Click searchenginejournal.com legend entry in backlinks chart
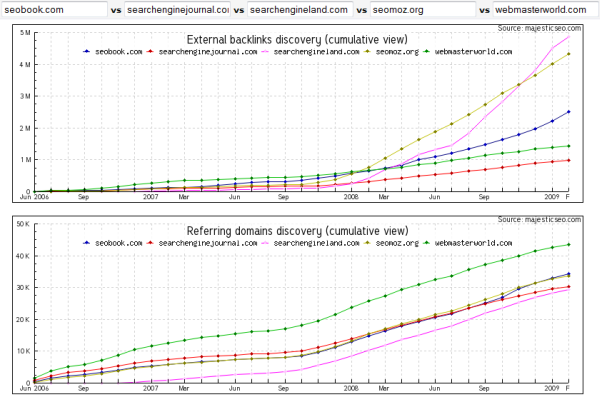Screen dimensions: 600x397 click(202, 52)
